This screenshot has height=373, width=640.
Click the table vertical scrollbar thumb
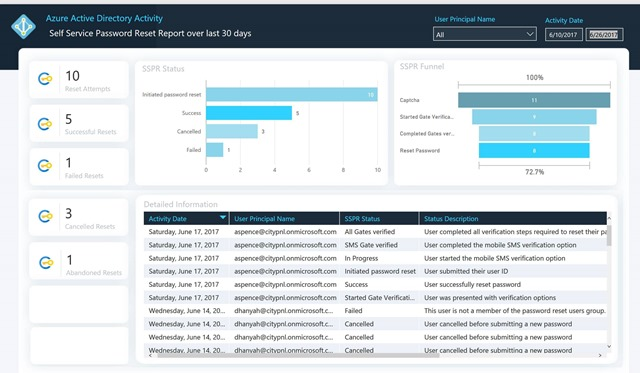point(609,235)
